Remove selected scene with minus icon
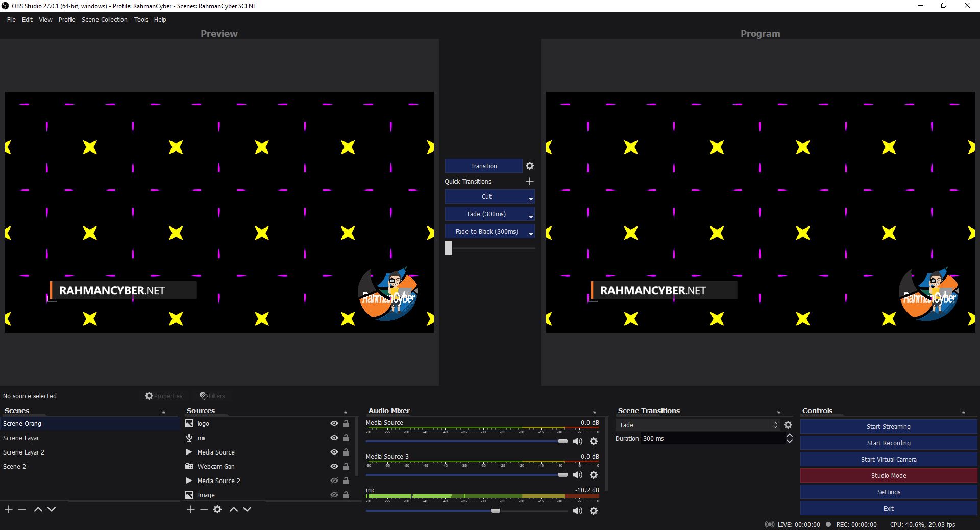The height and width of the screenshot is (530, 980). [22, 509]
